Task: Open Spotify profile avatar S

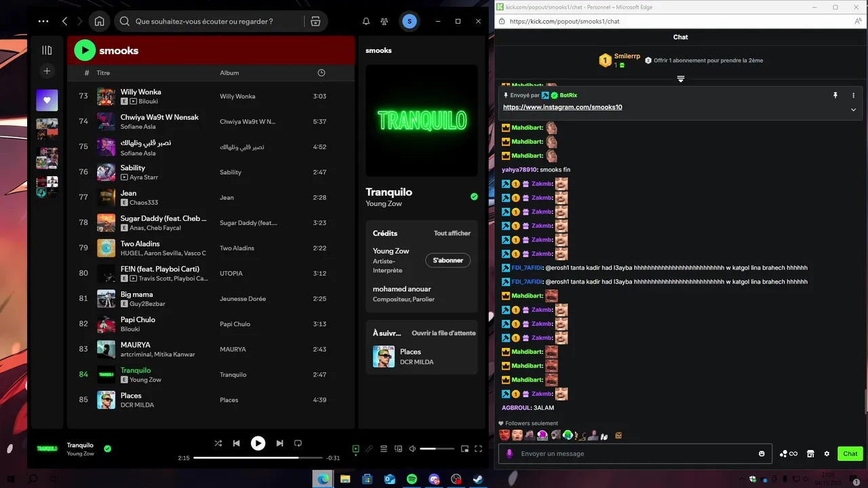Action: pos(409,21)
